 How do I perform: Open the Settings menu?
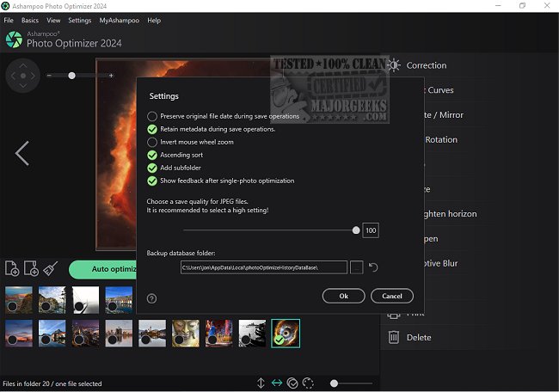[79, 21]
